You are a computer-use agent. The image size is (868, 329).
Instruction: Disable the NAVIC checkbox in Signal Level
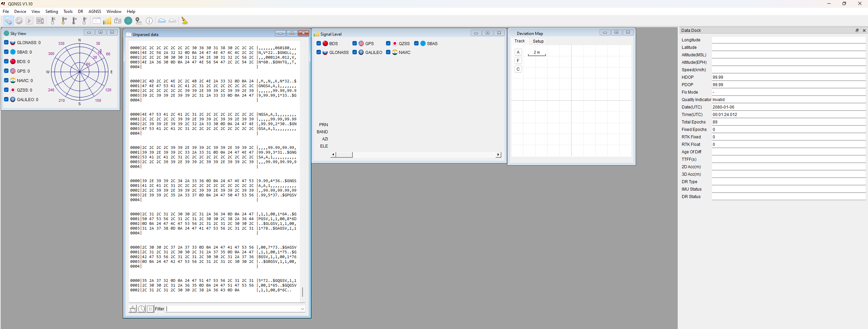388,52
